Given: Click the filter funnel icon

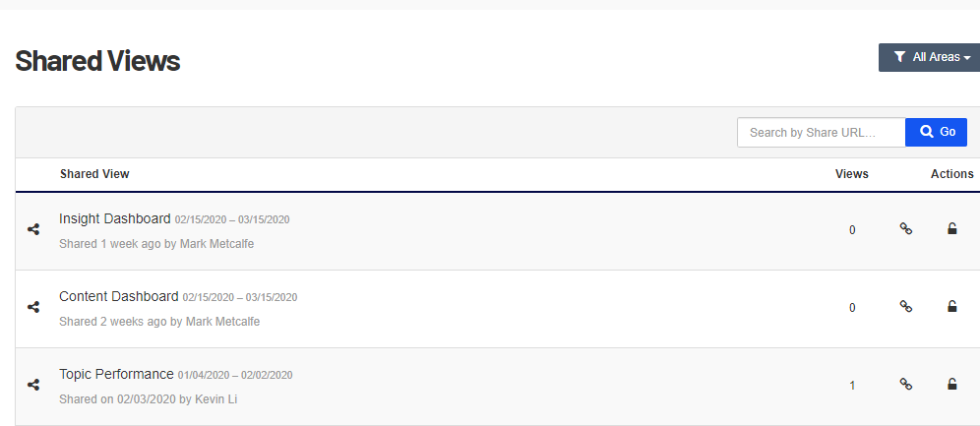Looking at the screenshot, I should click(899, 57).
